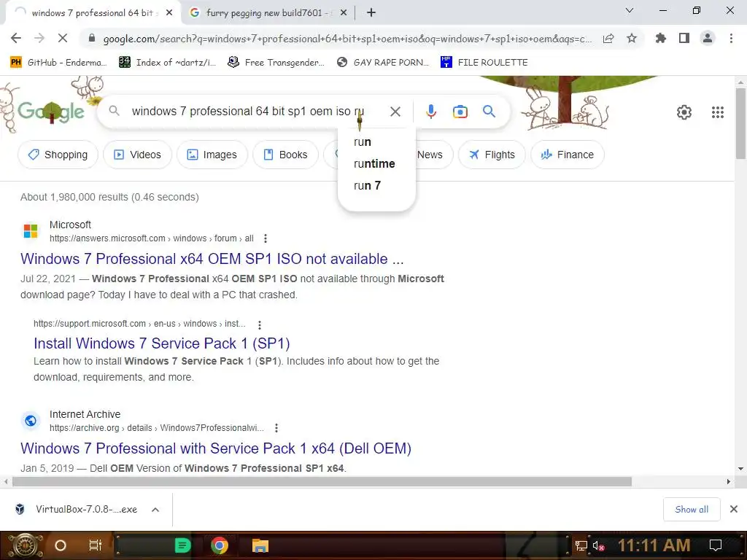This screenshot has width=747, height=560.
Task: Start voice search with microphone
Action: click(x=430, y=112)
